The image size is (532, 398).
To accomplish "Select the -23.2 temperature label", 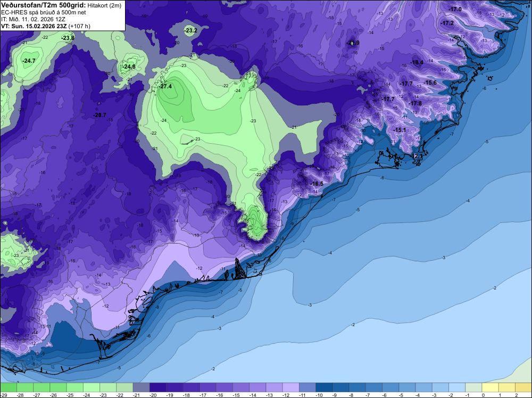I will 190,30.
